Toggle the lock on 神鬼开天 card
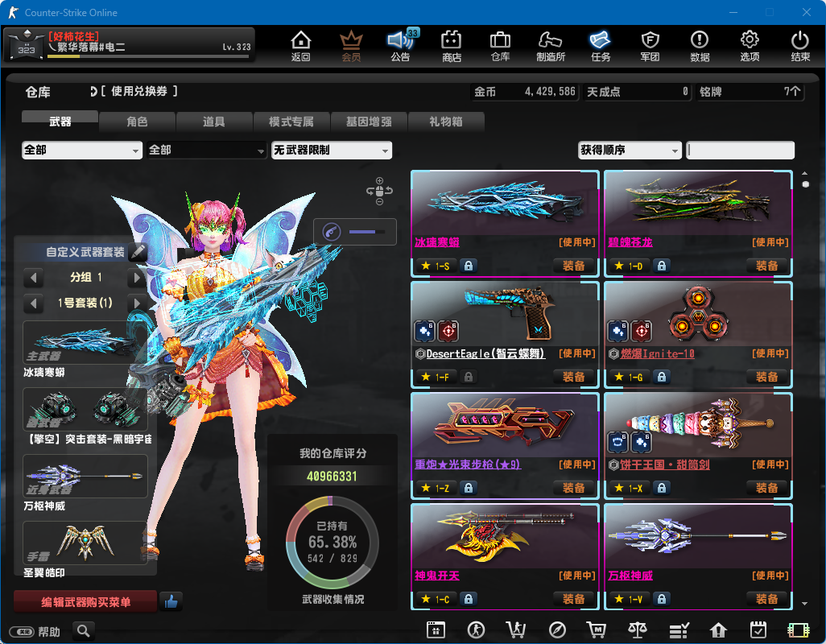 [469, 599]
